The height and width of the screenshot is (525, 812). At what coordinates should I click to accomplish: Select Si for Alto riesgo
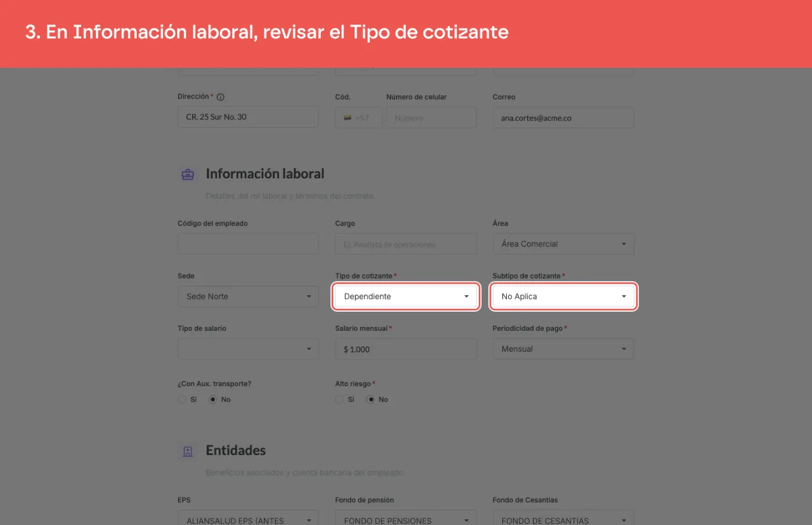click(339, 399)
